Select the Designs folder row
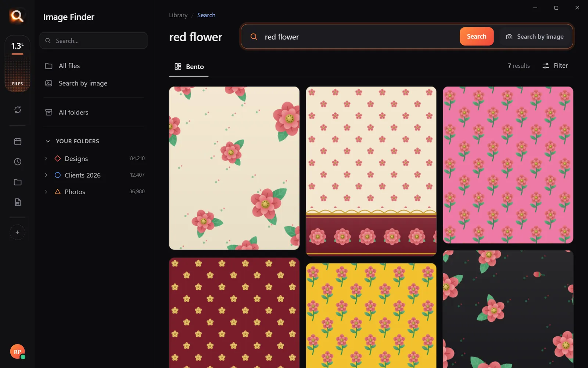The width and height of the screenshot is (588, 368). click(x=94, y=158)
